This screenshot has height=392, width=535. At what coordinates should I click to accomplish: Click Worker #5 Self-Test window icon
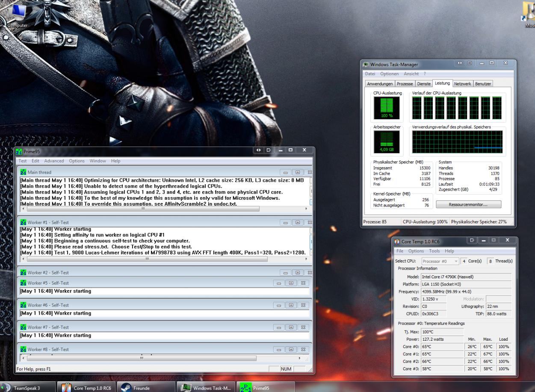pyautogui.click(x=23, y=283)
